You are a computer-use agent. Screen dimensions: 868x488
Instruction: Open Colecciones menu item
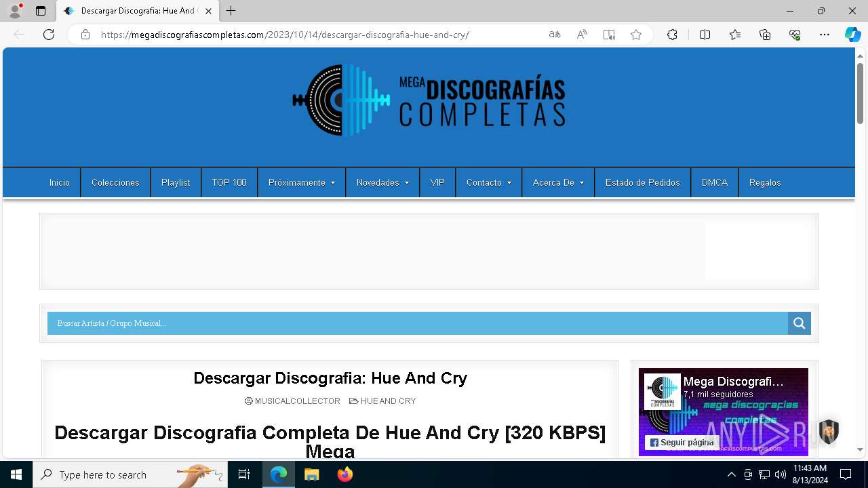pyautogui.click(x=115, y=182)
